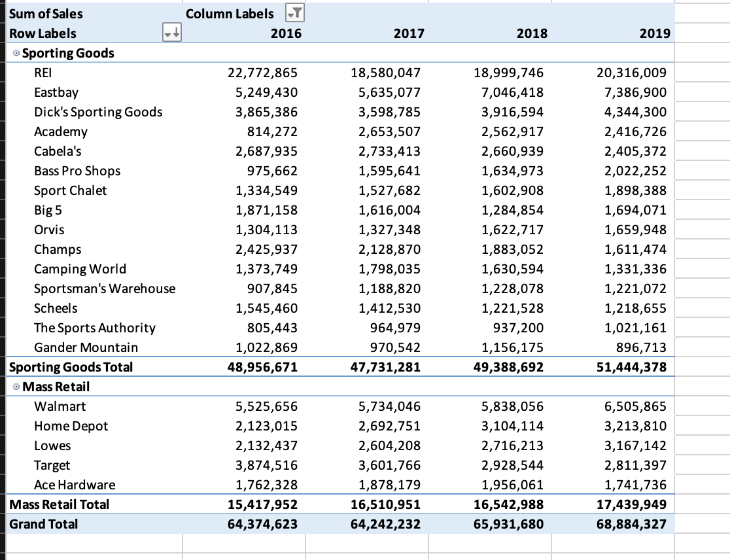
Task: Select the Home Depot row label
Action: tap(71, 426)
